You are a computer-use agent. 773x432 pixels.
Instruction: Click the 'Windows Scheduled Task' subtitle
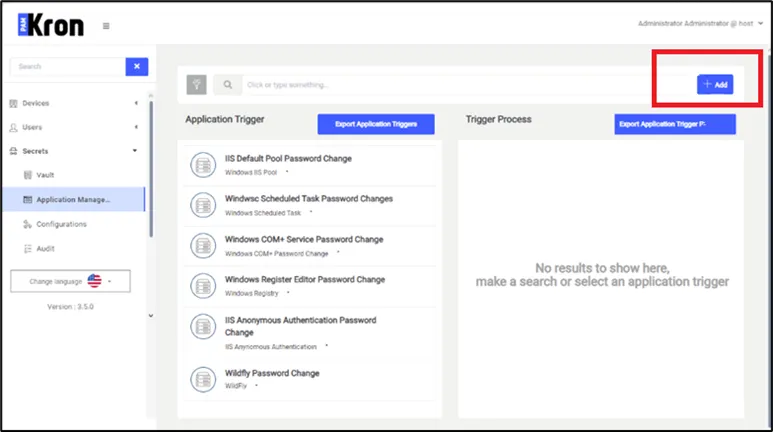click(263, 213)
